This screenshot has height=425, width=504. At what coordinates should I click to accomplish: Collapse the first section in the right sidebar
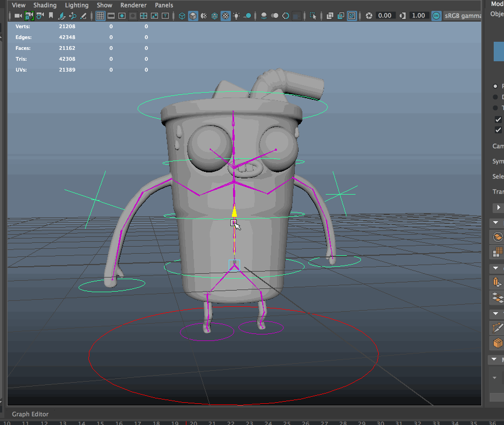click(x=495, y=222)
